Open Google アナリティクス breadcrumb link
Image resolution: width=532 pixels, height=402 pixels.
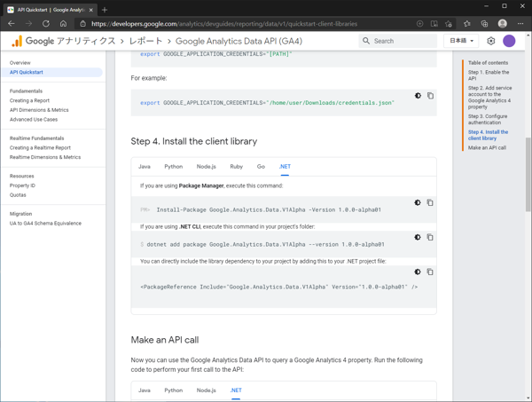coord(71,41)
